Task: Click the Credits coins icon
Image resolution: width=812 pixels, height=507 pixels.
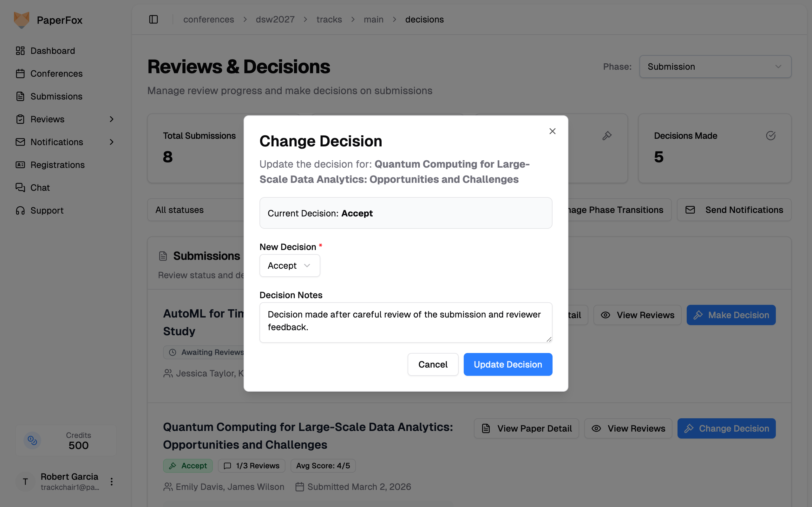Action: [32, 440]
